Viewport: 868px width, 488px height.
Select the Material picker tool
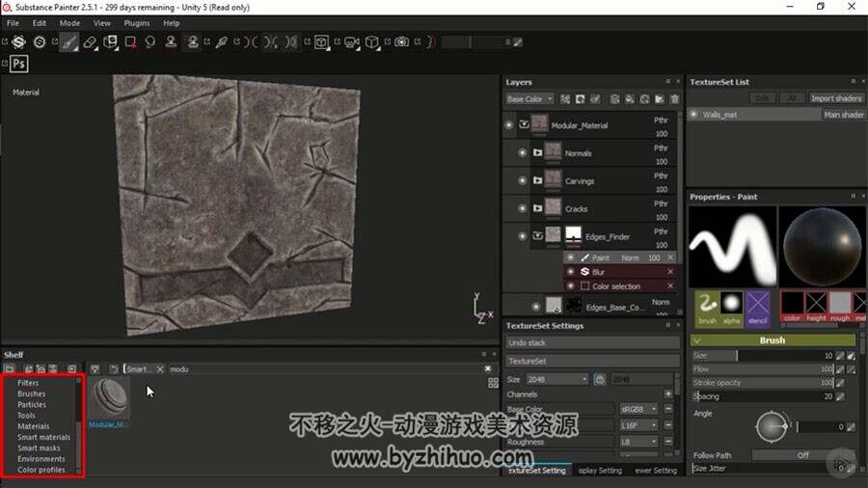(x=222, y=42)
